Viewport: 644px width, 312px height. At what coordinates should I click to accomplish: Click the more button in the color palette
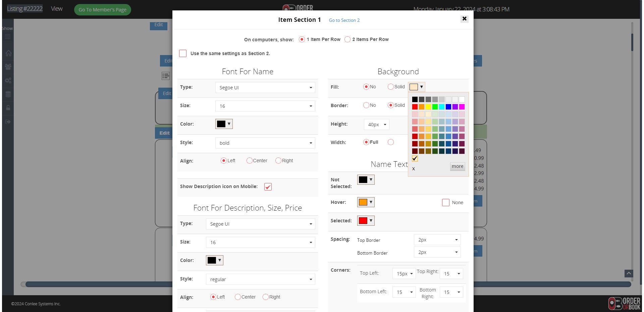pyautogui.click(x=458, y=166)
